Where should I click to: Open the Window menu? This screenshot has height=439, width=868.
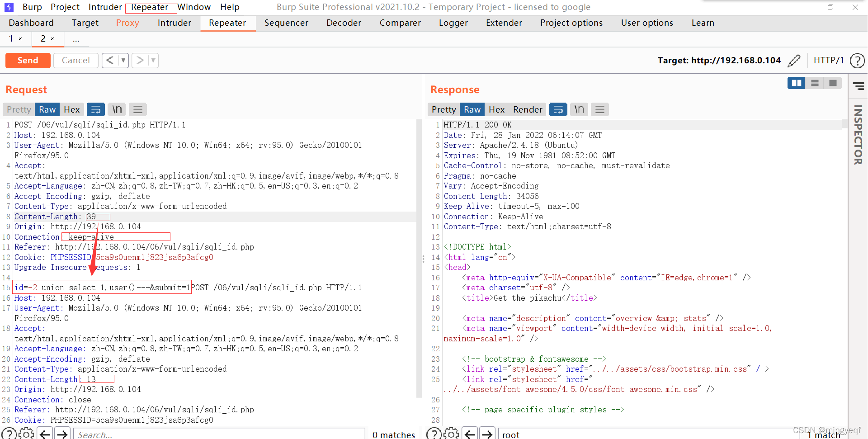point(194,7)
